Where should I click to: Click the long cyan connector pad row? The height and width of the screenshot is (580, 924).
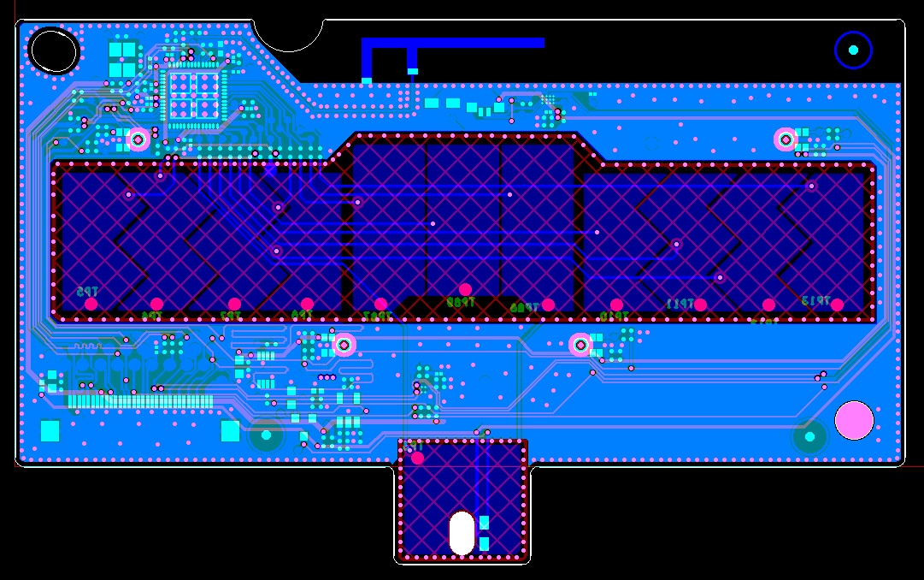tap(139, 400)
